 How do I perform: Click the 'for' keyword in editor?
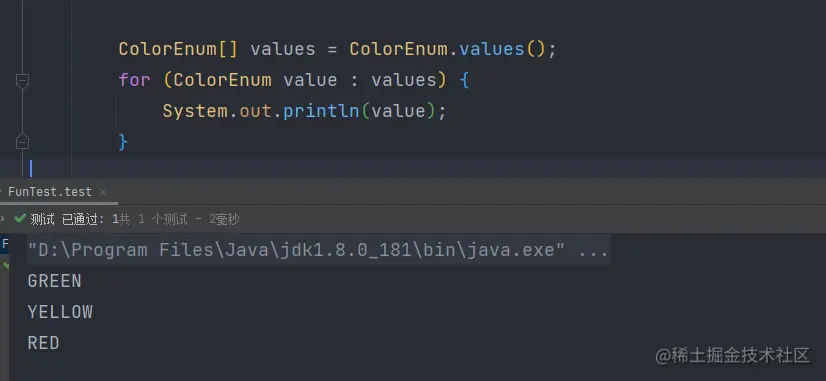coord(134,80)
